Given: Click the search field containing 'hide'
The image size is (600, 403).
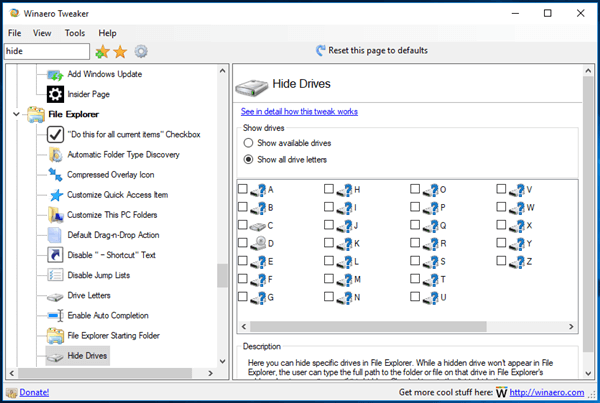Looking at the screenshot, I should [47, 51].
